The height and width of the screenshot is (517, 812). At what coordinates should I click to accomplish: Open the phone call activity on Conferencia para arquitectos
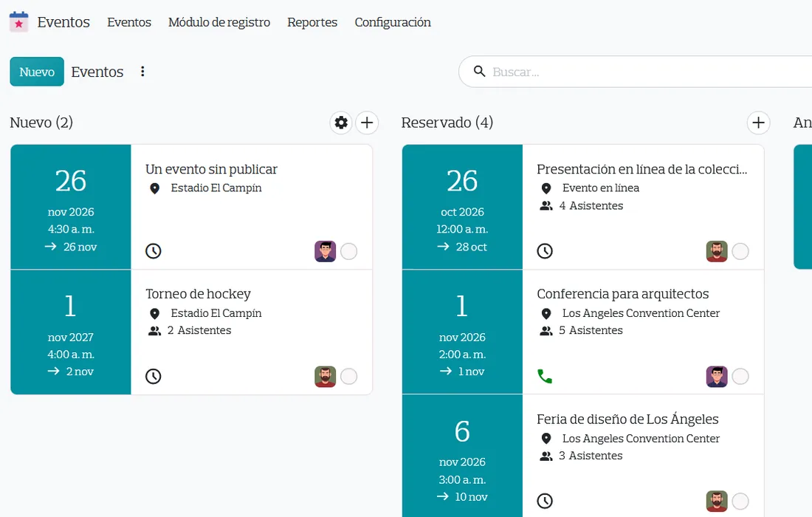[x=545, y=376]
